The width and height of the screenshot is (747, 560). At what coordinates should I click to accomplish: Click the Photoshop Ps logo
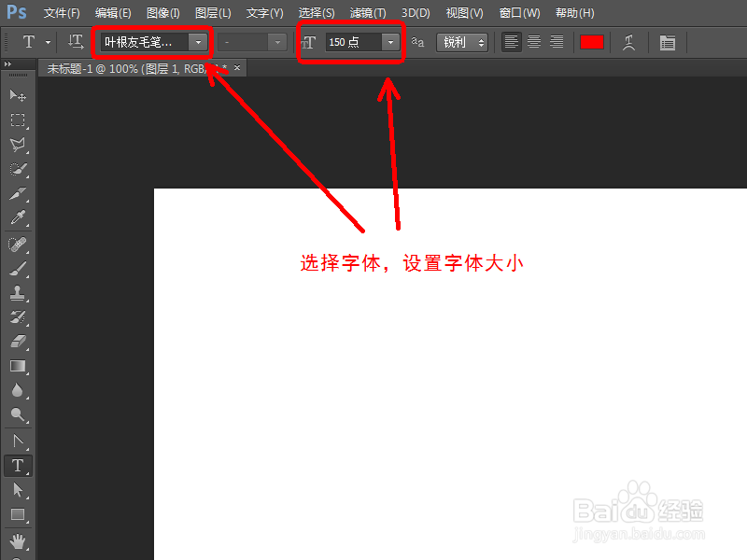17,12
